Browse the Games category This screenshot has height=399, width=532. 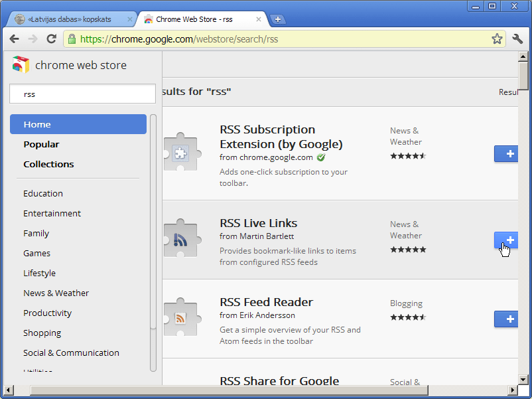(x=36, y=254)
